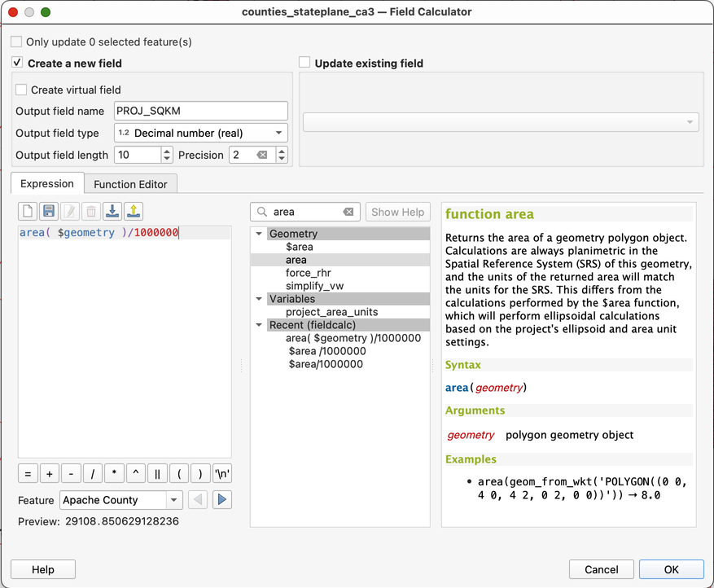Check the Update existing field option
This screenshot has height=588, width=714.
(304, 63)
